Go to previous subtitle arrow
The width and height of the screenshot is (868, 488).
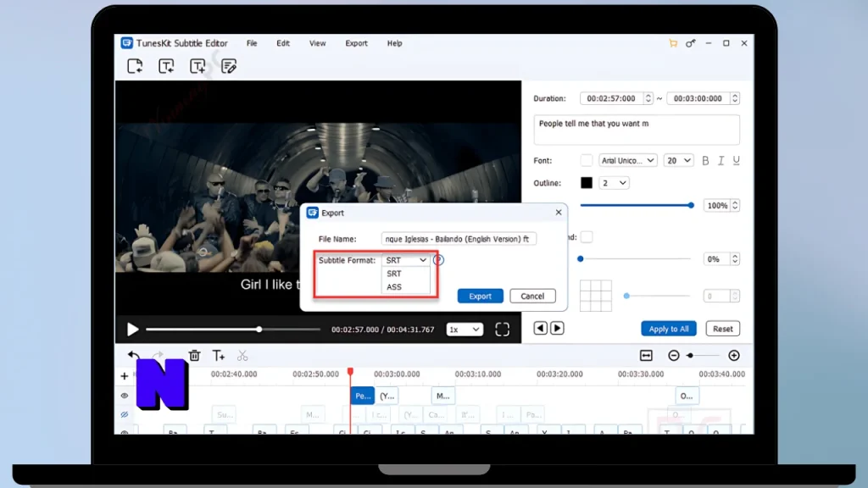pos(540,328)
